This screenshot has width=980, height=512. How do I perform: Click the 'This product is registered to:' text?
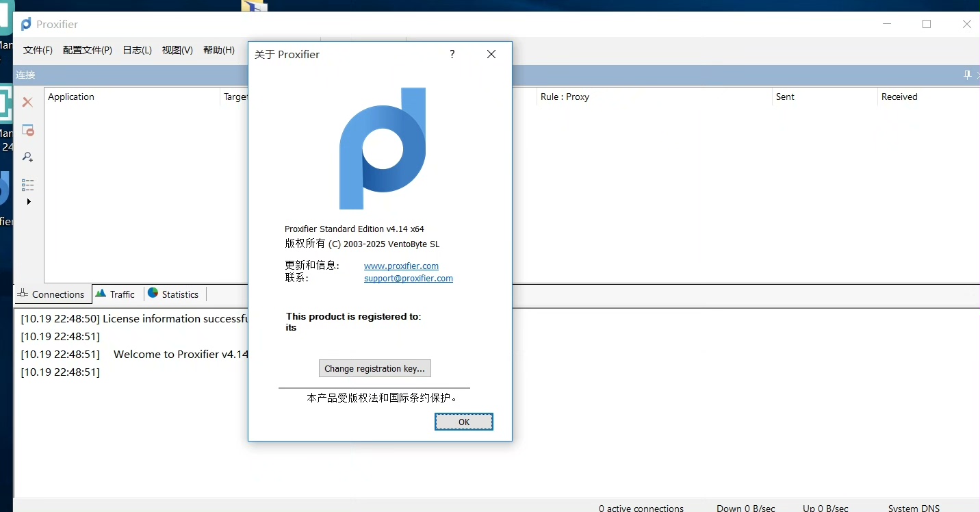tap(353, 316)
